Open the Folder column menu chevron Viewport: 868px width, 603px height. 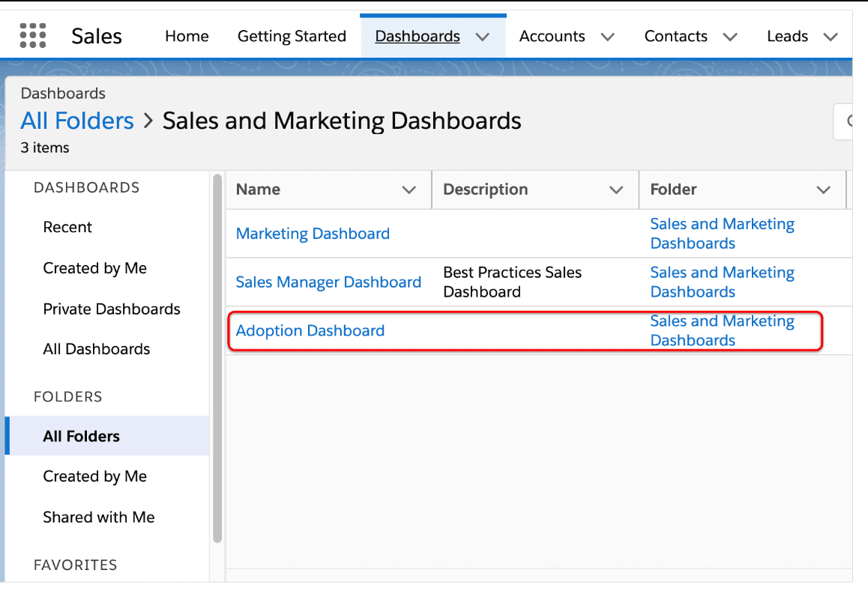point(823,190)
